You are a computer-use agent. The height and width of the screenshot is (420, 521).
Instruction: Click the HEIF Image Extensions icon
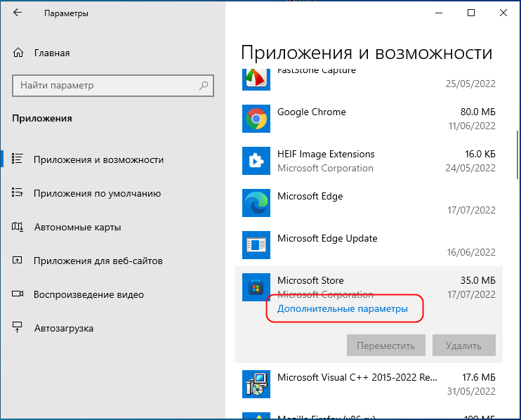[256, 161]
